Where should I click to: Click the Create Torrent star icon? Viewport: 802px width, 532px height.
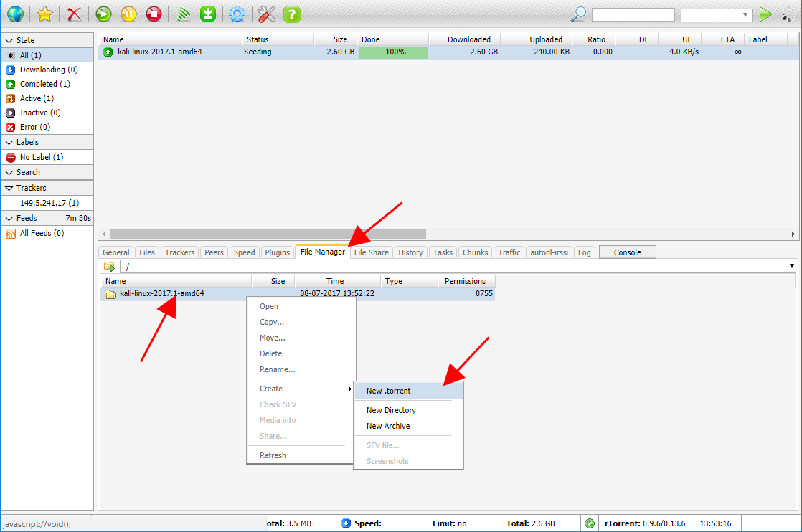click(x=45, y=14)
